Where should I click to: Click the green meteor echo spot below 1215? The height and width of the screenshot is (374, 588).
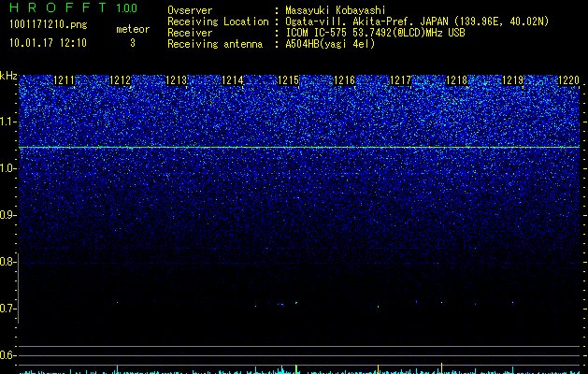pyautogui.click(x=296, y=302)
